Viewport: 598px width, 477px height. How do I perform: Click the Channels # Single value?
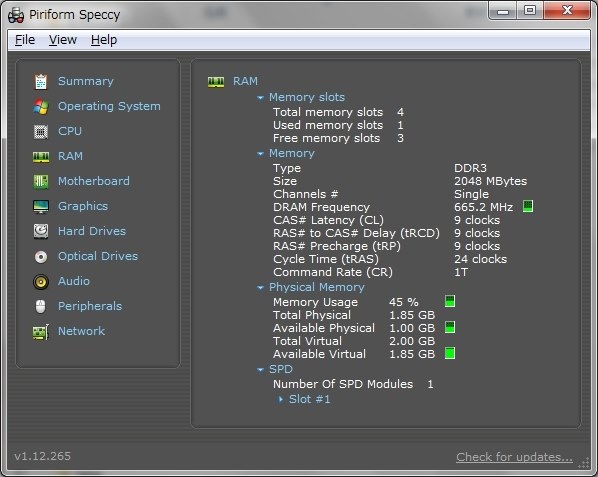point(471,194)
